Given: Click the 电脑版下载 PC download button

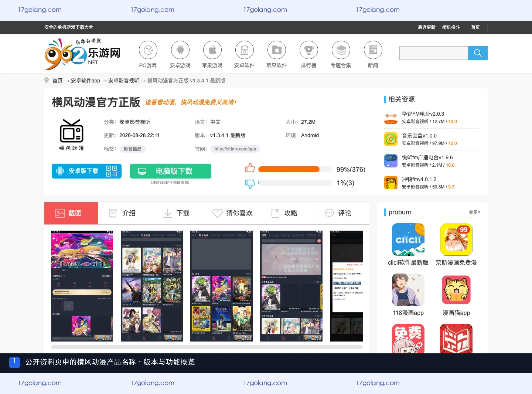Looking at the screenshot, I should 171,171.
